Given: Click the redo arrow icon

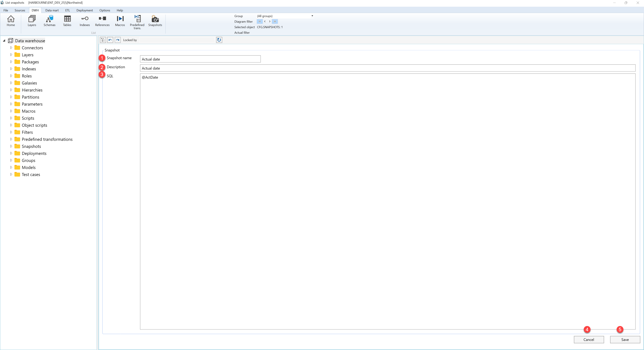Looking at the screenshot, I should [118, 40].
